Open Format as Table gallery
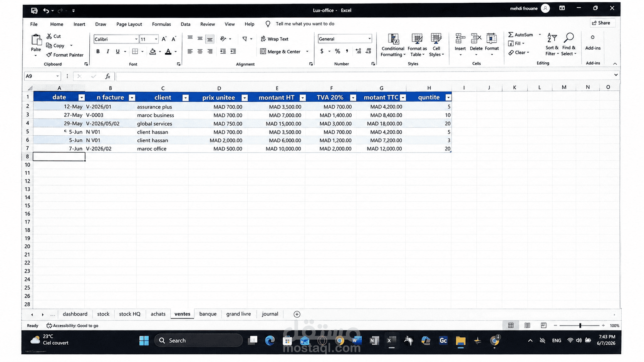 click(x=417, y=45)
